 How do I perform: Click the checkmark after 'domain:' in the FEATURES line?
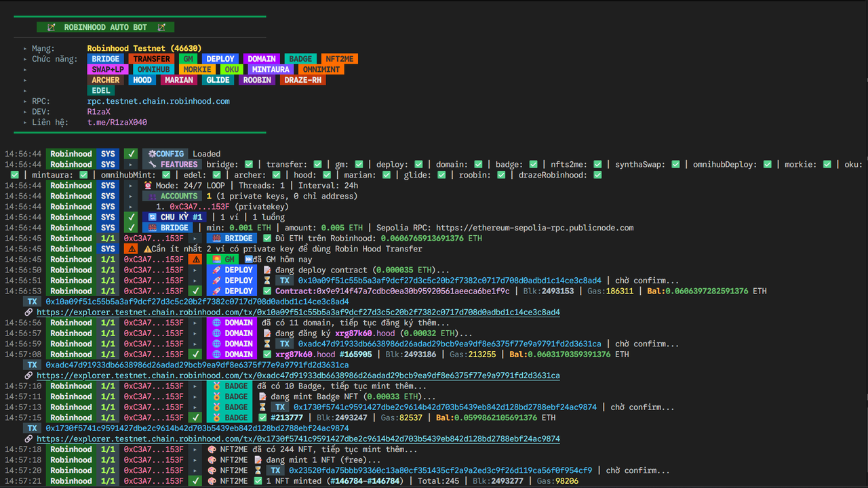478,164
